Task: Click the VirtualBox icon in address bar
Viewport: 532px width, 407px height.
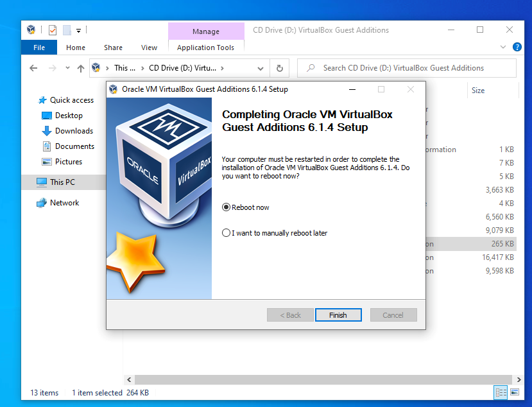Action: point(96,67)
